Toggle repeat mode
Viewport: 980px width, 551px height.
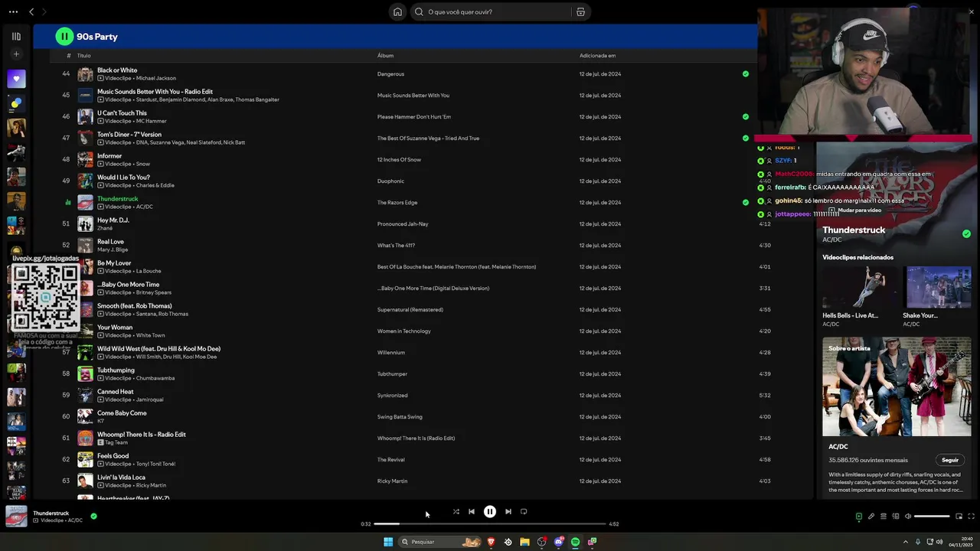point(524,511)
